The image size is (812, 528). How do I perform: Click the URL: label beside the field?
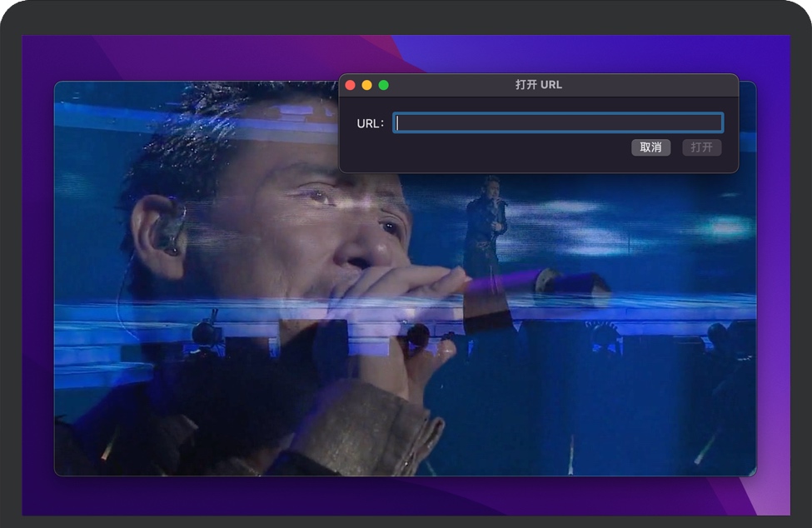[x=370, y=124]
